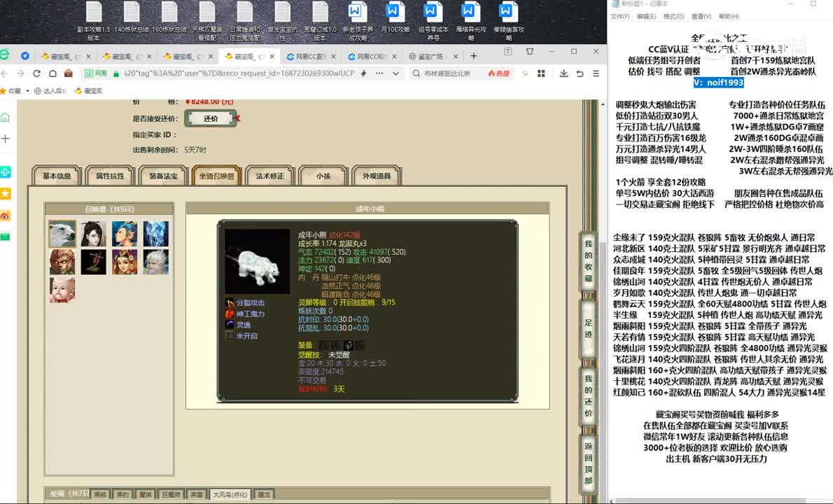833x504 pixels.
Task: Click the browser back arrow
Action: pyautogui.click(x=5, y=73)
